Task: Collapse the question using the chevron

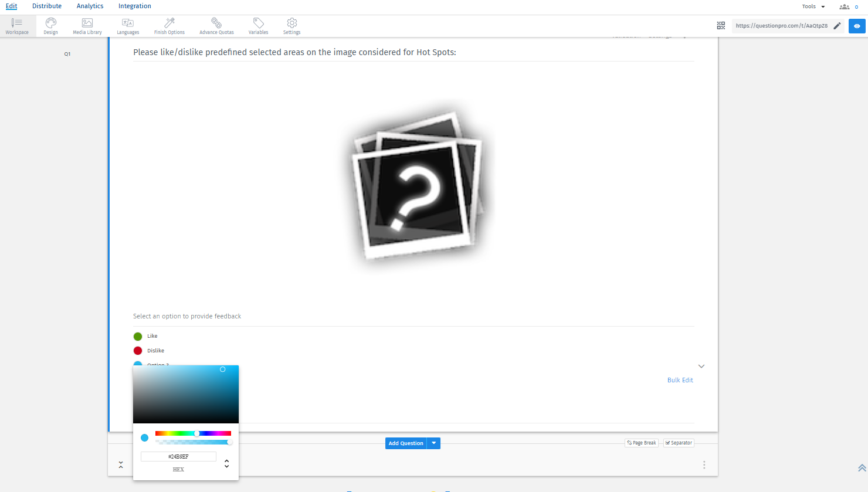Action: pos(701,366)
